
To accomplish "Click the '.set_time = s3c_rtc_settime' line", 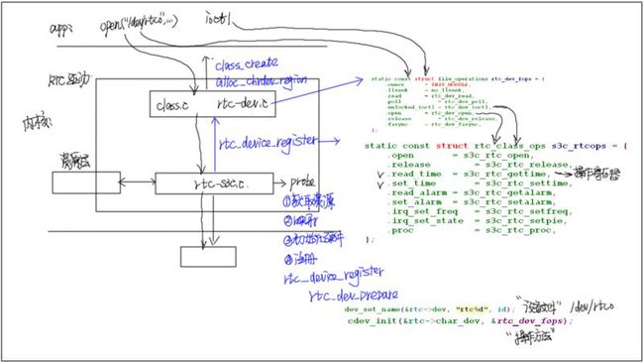I will tap(480, 183).
